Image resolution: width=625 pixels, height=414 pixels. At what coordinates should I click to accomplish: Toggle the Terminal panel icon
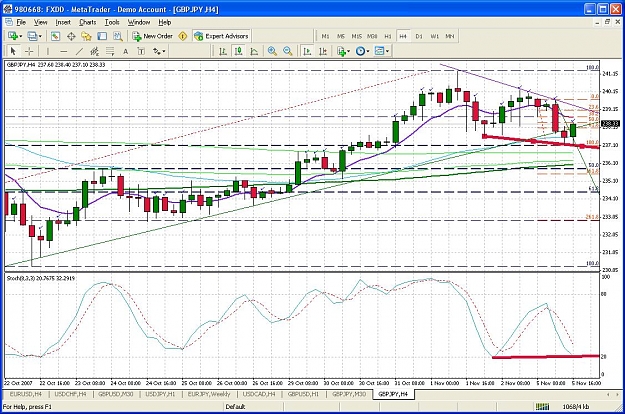(x=102, y=36)
